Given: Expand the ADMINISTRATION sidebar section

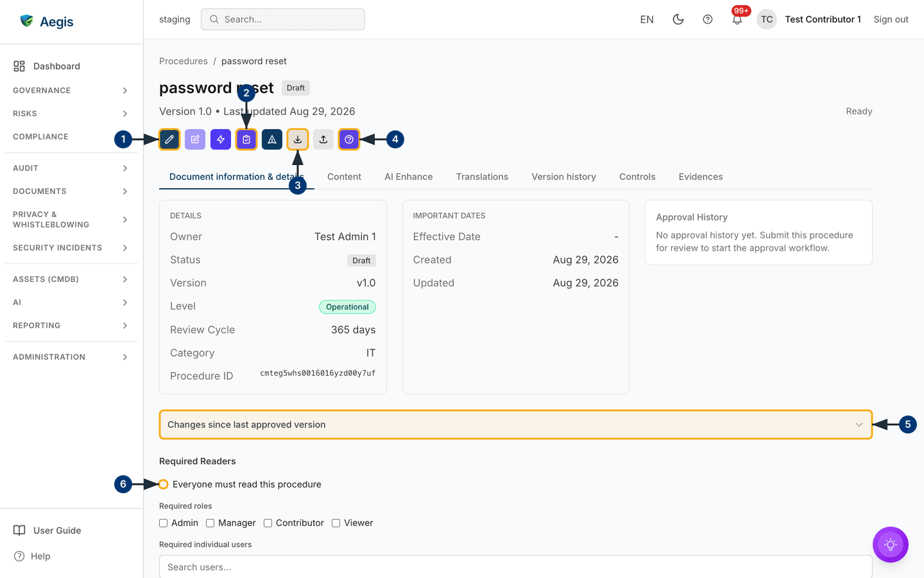Looking at the screenshot, I should point(71,357).
